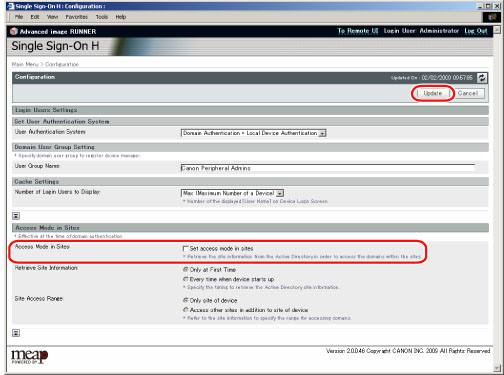Open the File menu
Screen dimensions: 504x375
coord(19,17)
